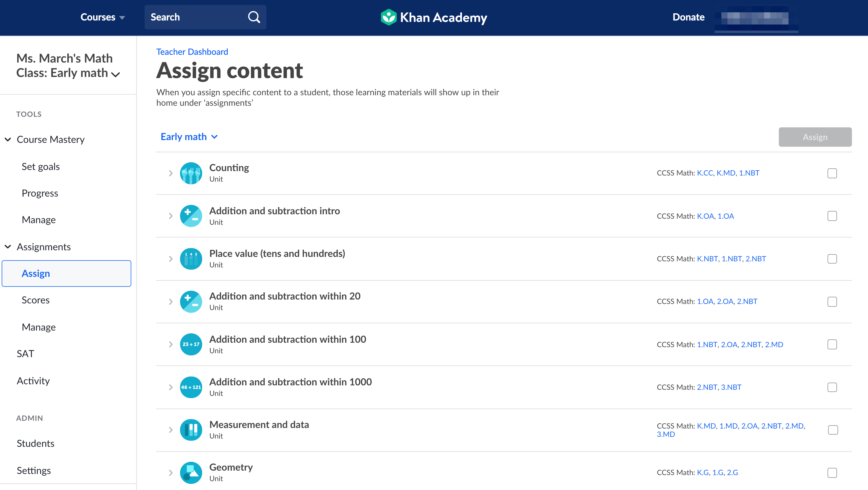Image resolution: width=868 pixels, height=490 pixels.
Task: Expand the Counting unit row
Action: click(x=171, y=173)
